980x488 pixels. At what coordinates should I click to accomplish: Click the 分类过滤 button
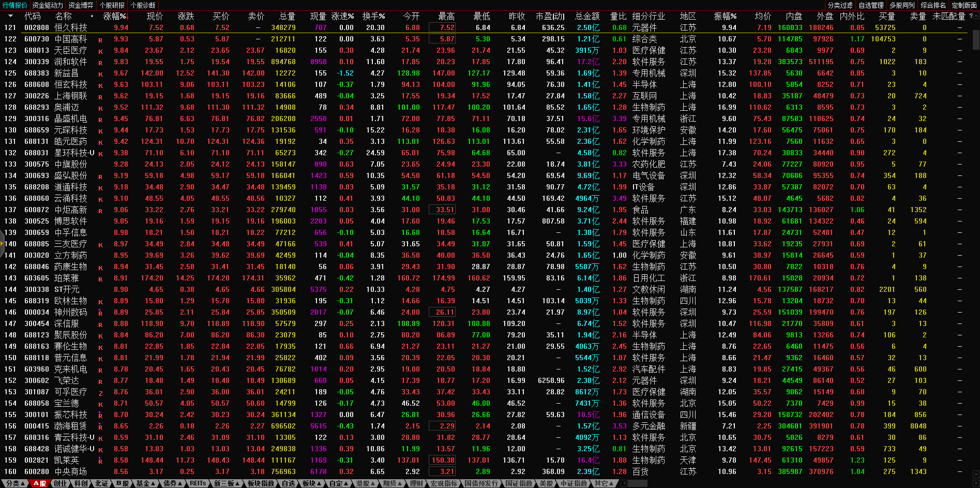tap(840, 5)
